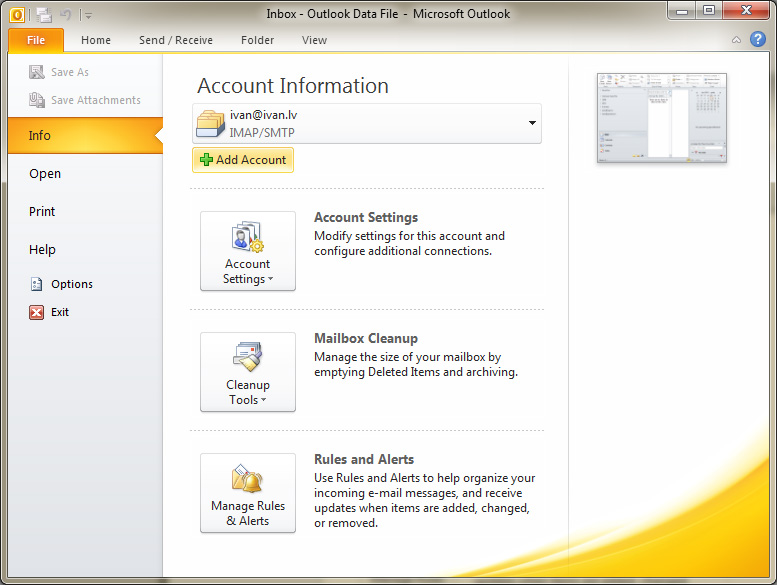
Task: Click the Rules and Alerts heading
Action: [364, 459]
